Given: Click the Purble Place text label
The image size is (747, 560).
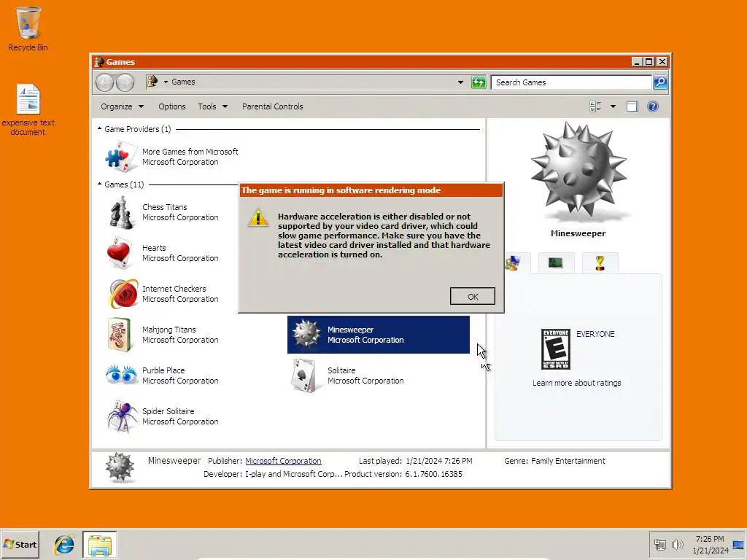Looking at the screenshot, I should tap(163, 370).
